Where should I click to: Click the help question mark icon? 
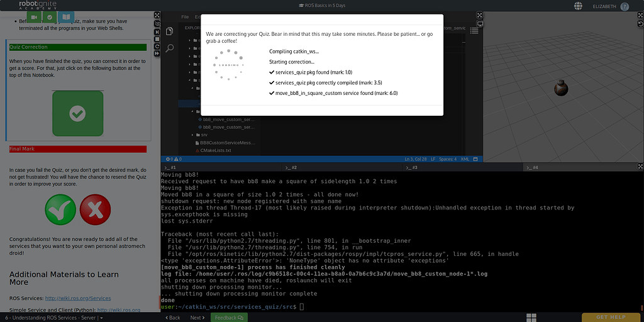click(625, 6)
